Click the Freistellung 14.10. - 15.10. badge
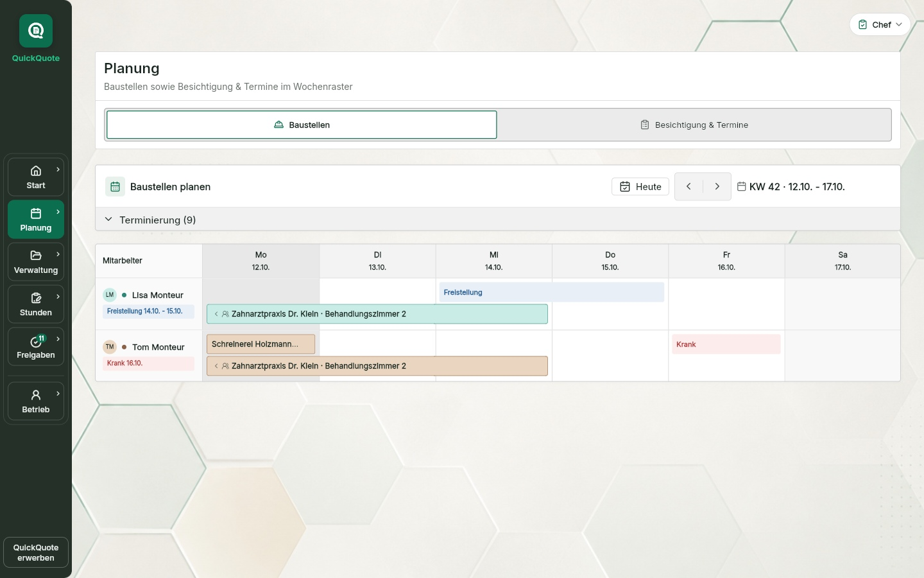 tap(148, 311)
